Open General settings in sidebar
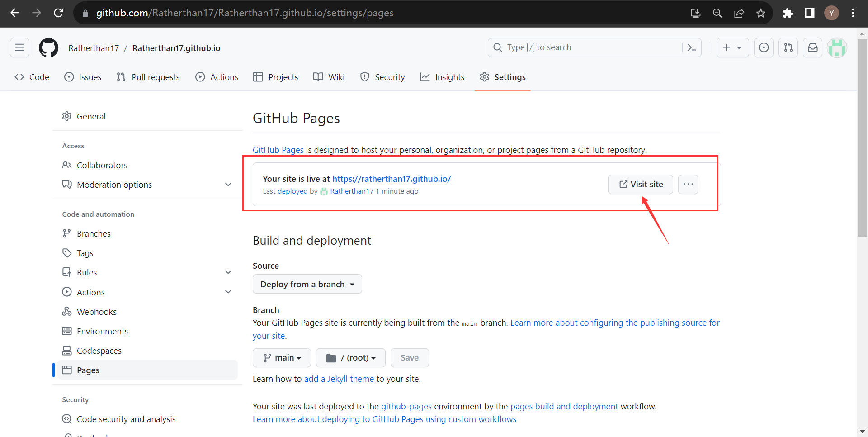The height and width of the screenshot is (437, 868). pos(147,116)
